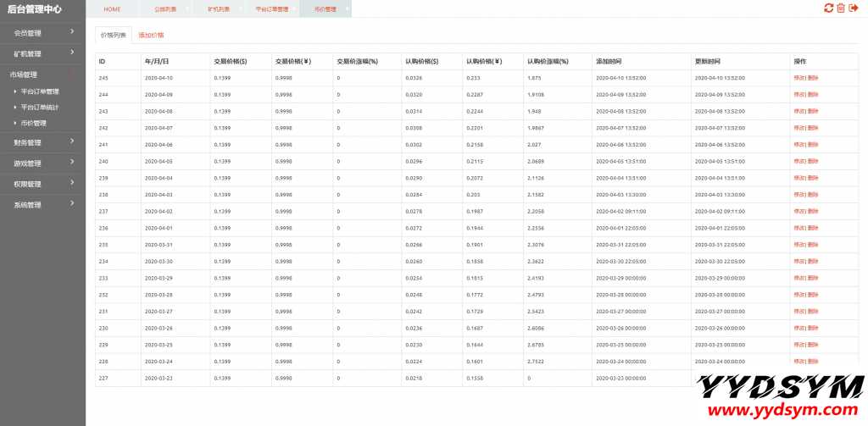The height and width of the screenshot is (426, 868).
Task: Open 平台订单管理 in the sidebar
Action: (x=40, y=91)
